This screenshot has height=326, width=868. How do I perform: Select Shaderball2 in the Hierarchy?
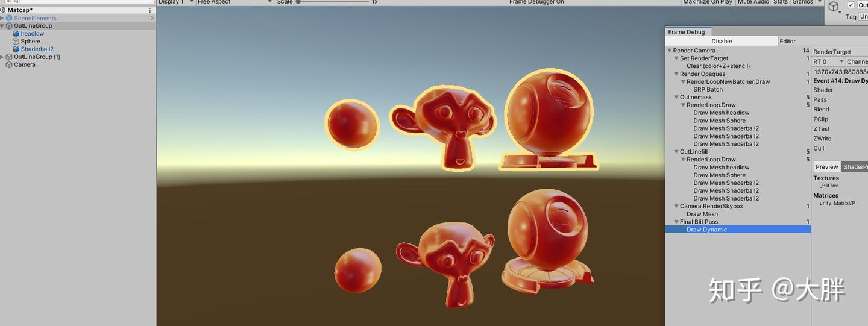pos(37,49)
